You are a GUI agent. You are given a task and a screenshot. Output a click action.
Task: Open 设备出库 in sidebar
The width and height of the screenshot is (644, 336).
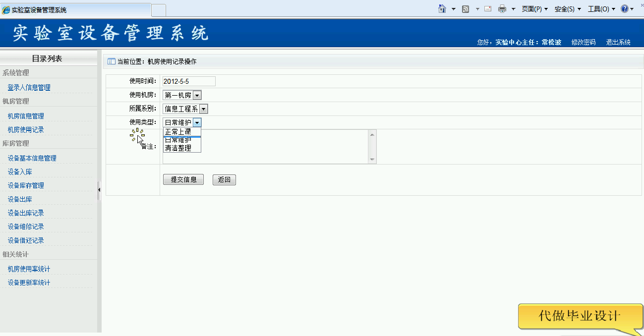click(20, 199)
